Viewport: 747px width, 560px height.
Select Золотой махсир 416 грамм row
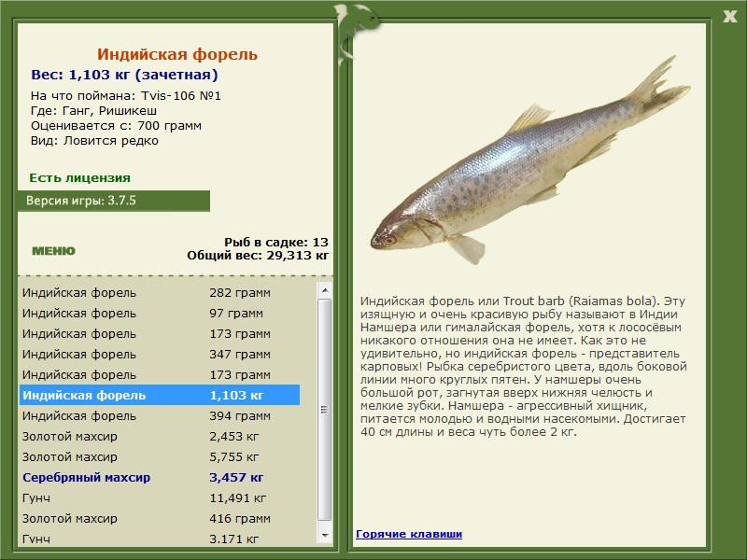click(x=160, y=518)
